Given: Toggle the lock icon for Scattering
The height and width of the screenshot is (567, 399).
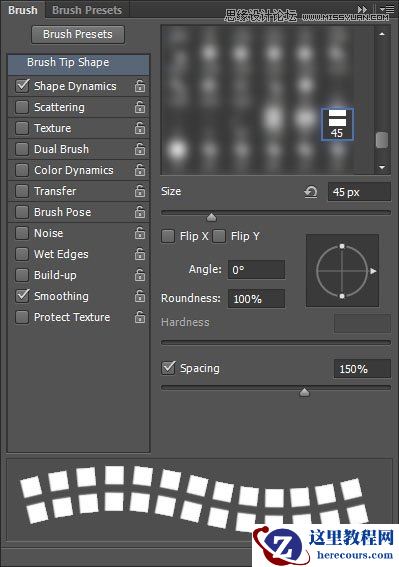Looking at the screenshot, I should pyautogui.click(x=140, y=107).
